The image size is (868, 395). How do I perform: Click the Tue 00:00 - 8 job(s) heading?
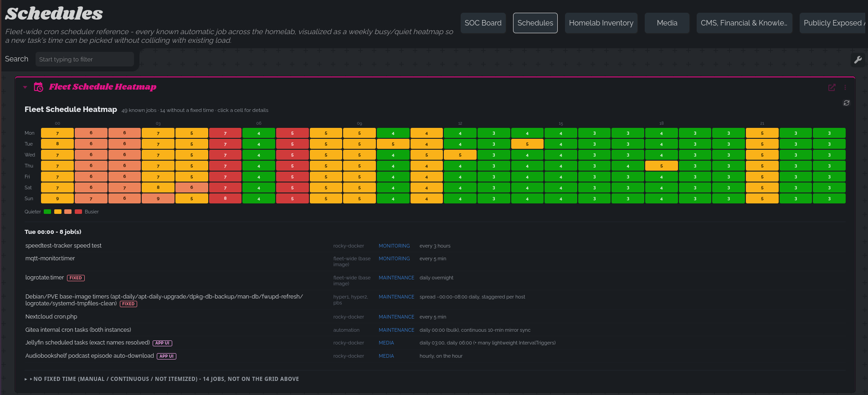coord(53,232)
